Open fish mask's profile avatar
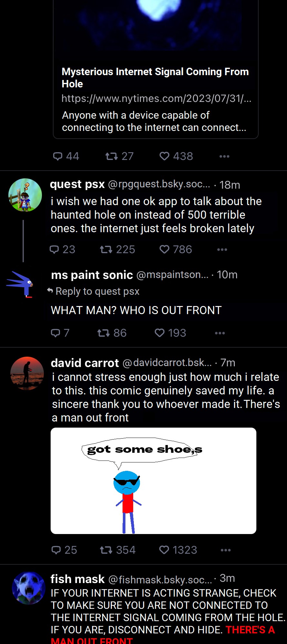Image resolution: width=287 pixels, height=644 pixels. click(x=28, y=588)
